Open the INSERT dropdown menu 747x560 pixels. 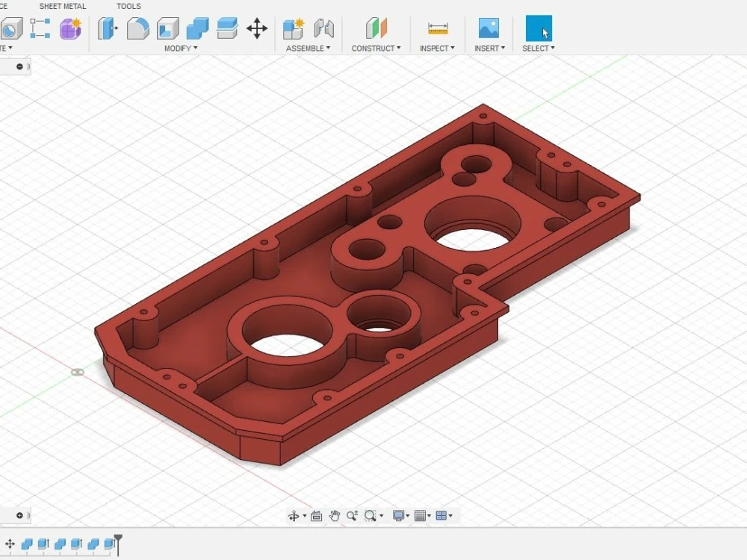point(489,48)
